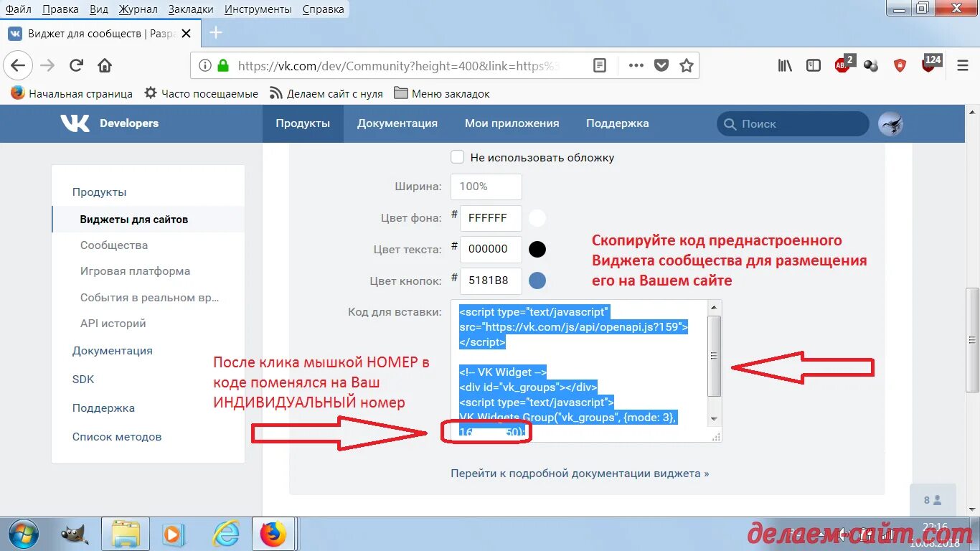
Task: Open page actions three-dots menu
Action: tap(636, 65)
